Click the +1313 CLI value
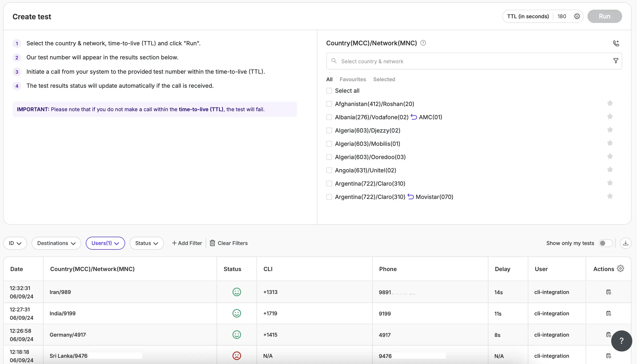Screen dimensions: 637x364 (270, 292)
